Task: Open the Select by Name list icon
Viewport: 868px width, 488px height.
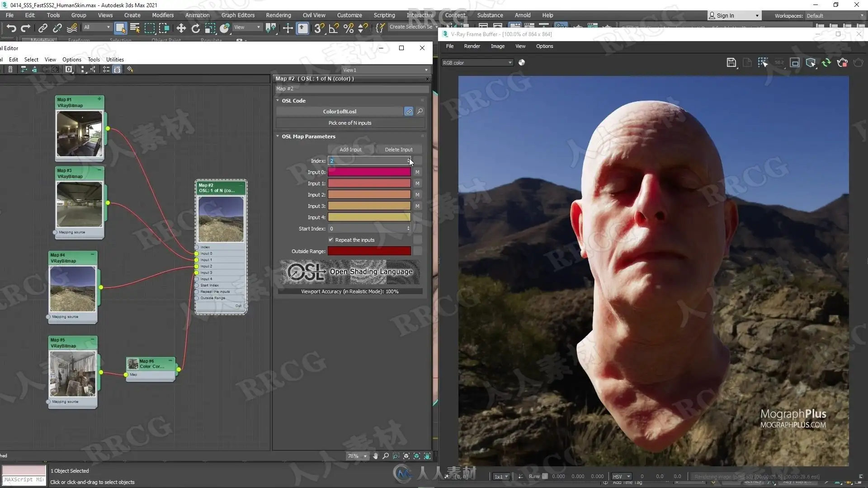Action: click(135, 28)
